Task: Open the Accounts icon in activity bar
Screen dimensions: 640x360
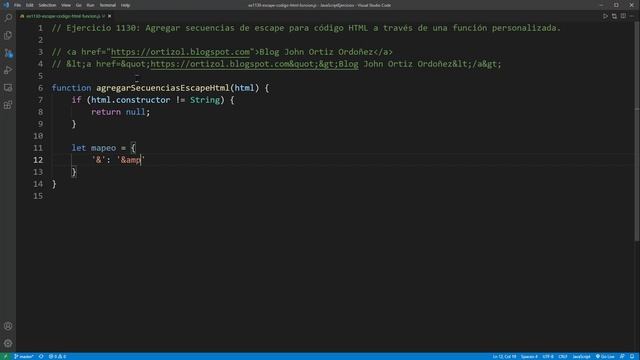Action: [x=8, y=326]
